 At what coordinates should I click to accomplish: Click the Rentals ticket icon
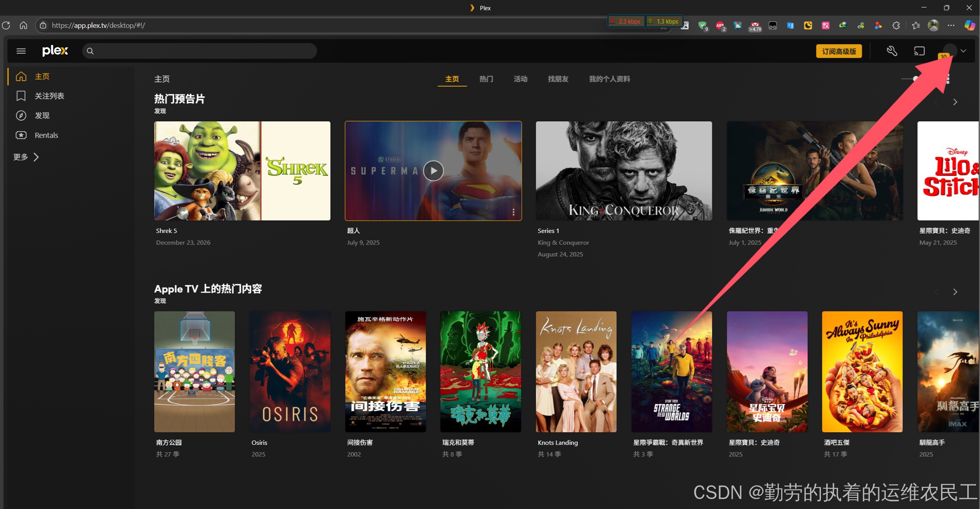(x=21, y=135)
